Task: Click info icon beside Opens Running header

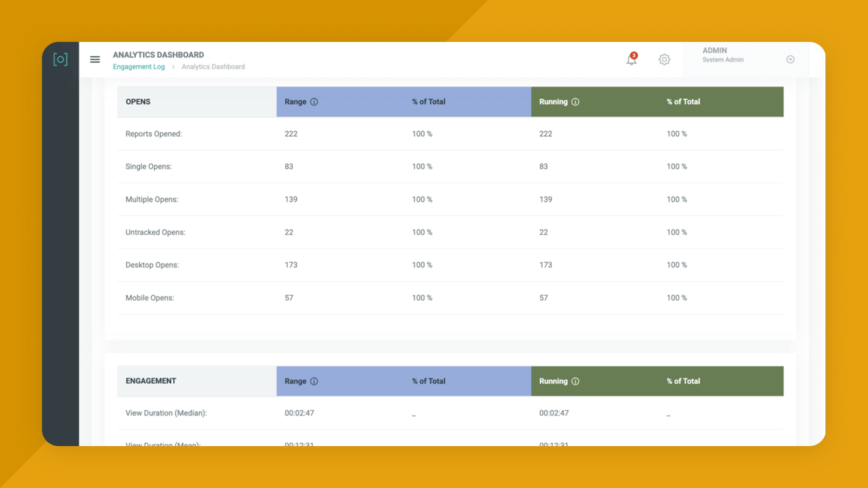Action: pyautogui.click(x=576, y=102)
